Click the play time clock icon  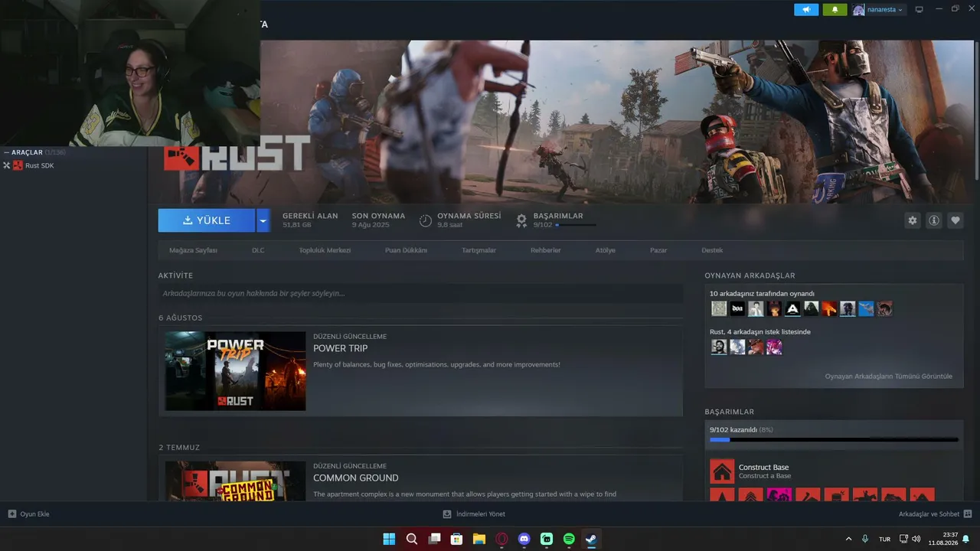click(x=426, y=220)
